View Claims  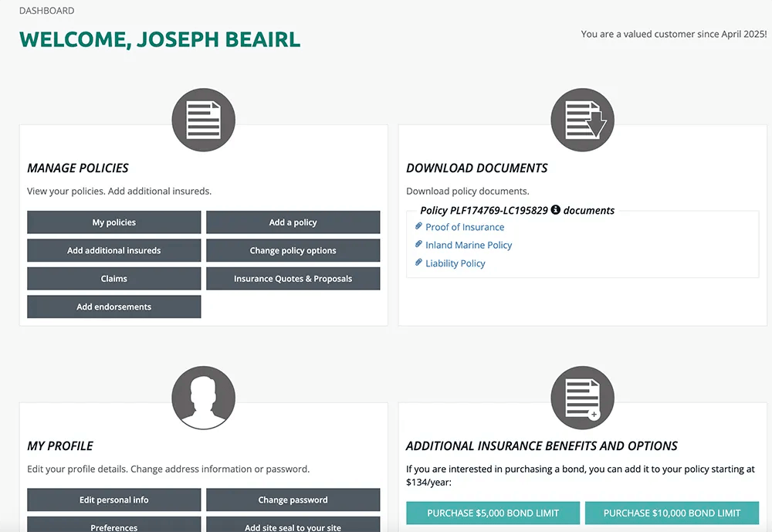pos(113,278)
